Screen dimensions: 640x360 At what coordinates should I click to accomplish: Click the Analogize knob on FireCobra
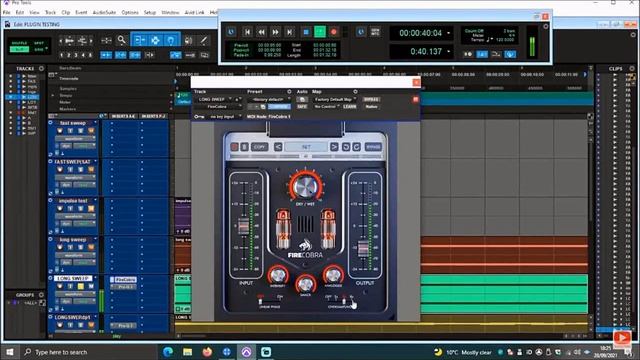pos(333,275)
